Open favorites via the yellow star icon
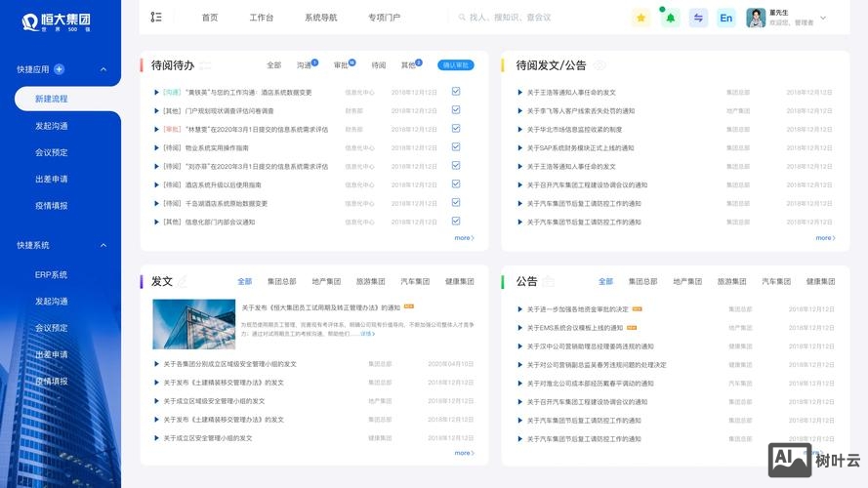The width and height of the screenshot is (868, 488). tap(641, 18)
